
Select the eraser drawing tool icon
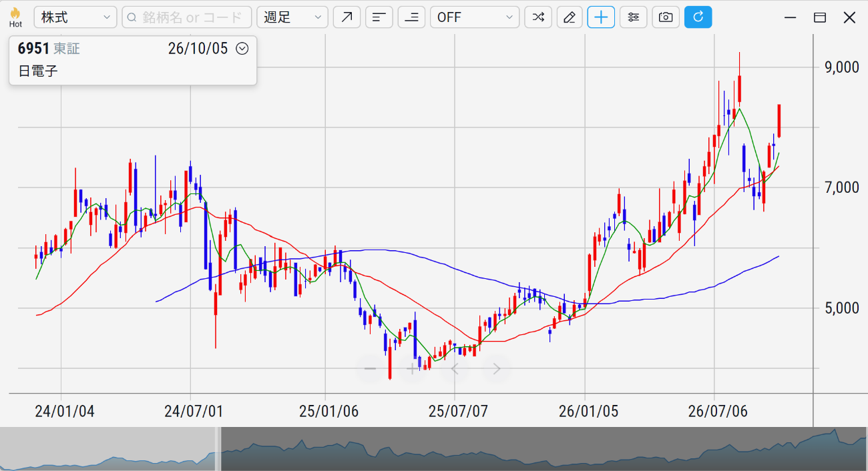coord(570,17)
